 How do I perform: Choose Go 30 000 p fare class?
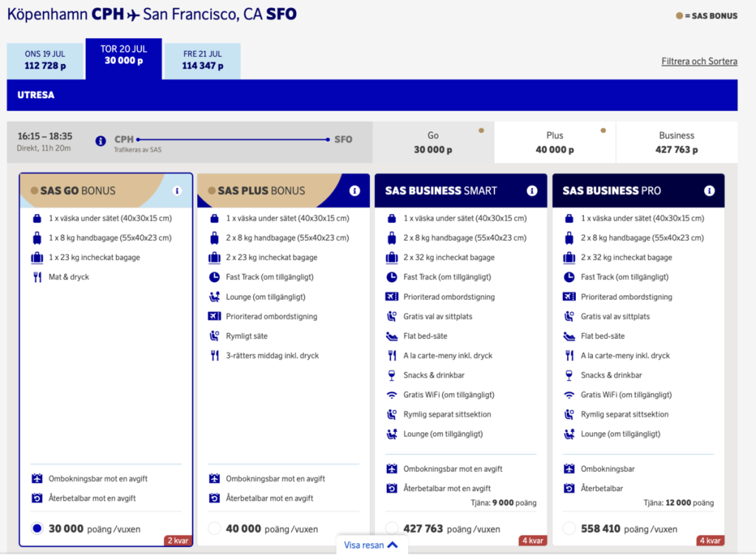coord(433,143)
